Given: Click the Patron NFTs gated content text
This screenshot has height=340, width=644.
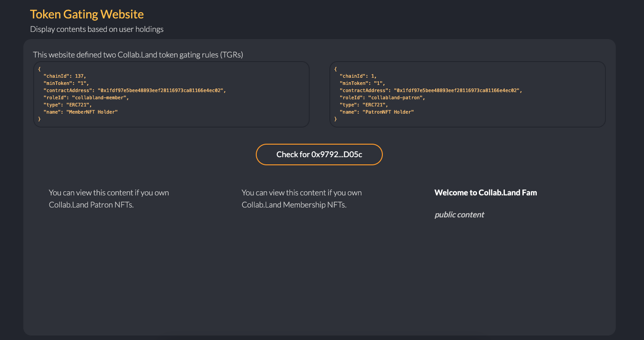Looking at the screenshot, I should [x=109, y=199].
